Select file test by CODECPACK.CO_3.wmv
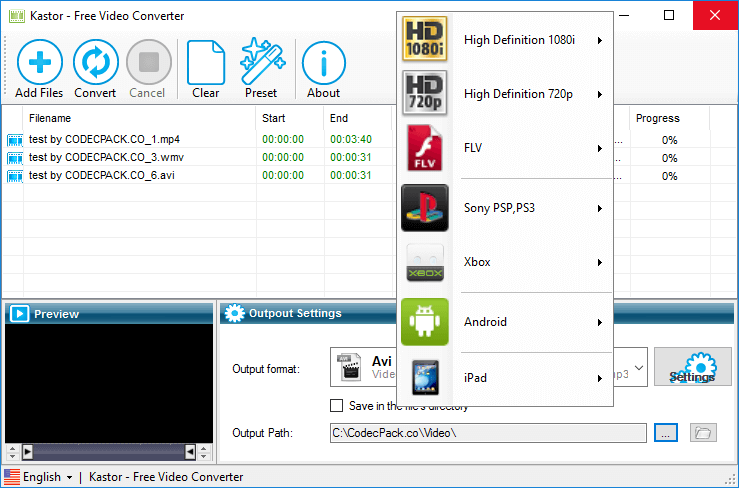 106,157
